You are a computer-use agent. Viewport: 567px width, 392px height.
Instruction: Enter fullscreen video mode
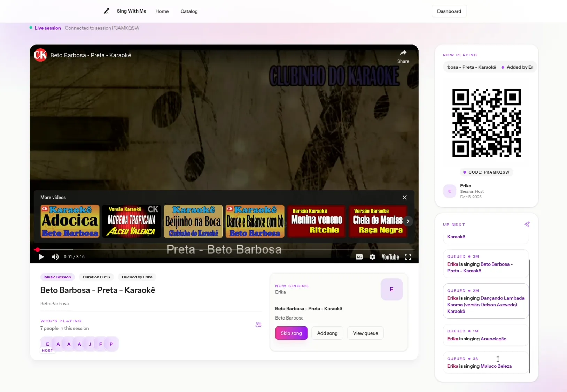coord(408,257)
